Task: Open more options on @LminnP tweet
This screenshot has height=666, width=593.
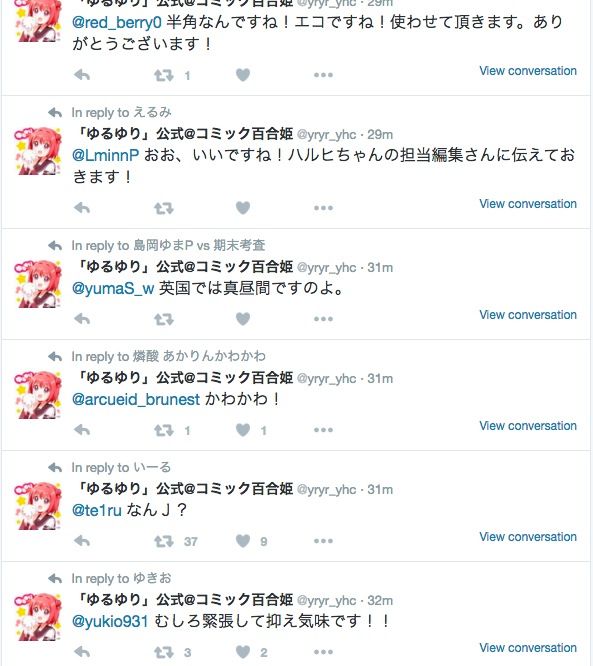Action: (x=323, y=208)
